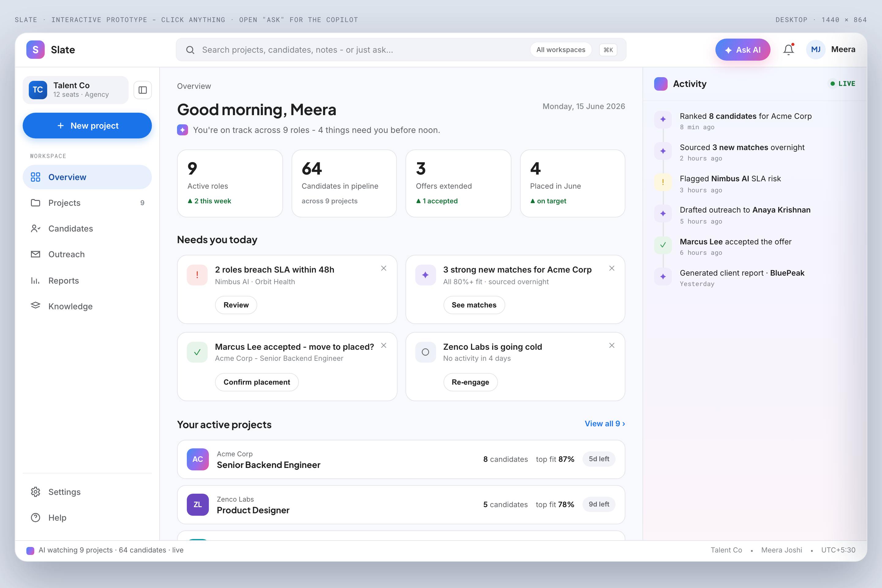Viewport: 882px width, 588px height.
Task: Click the Settings gear icon
Action: point(35,492)
